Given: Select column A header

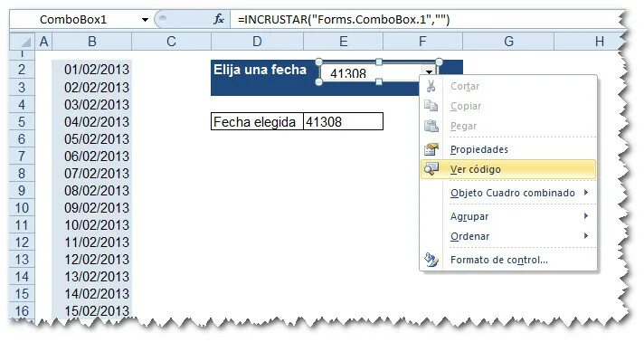Looking at the screenshot, I should click(x=43, y=41).
